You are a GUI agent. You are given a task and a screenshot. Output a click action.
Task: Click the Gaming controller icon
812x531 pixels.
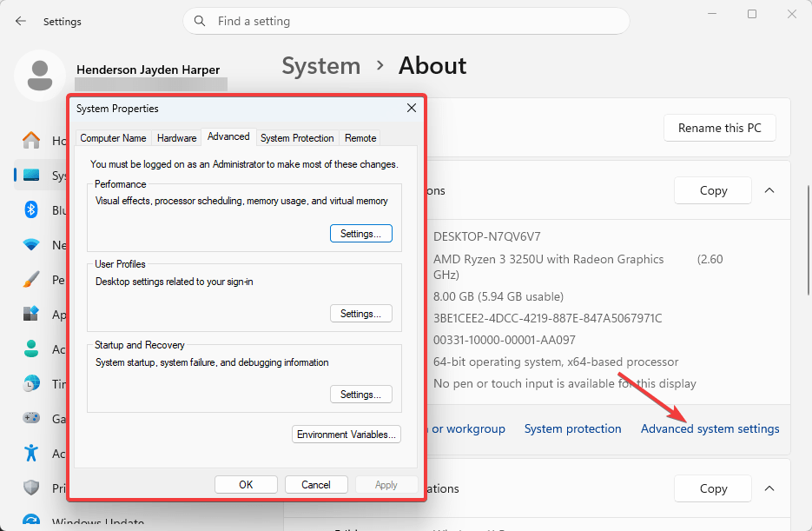pyautogui.click(x=31, y=417)
